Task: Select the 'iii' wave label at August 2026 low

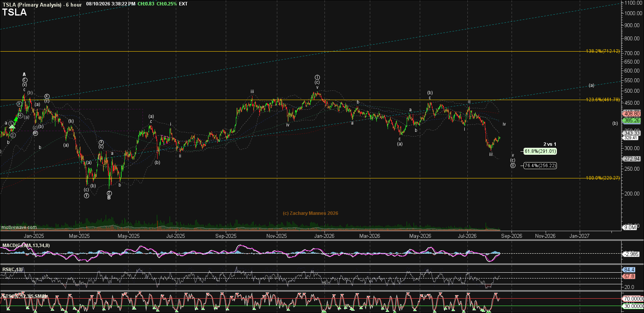Action: (x=491, y=154)
